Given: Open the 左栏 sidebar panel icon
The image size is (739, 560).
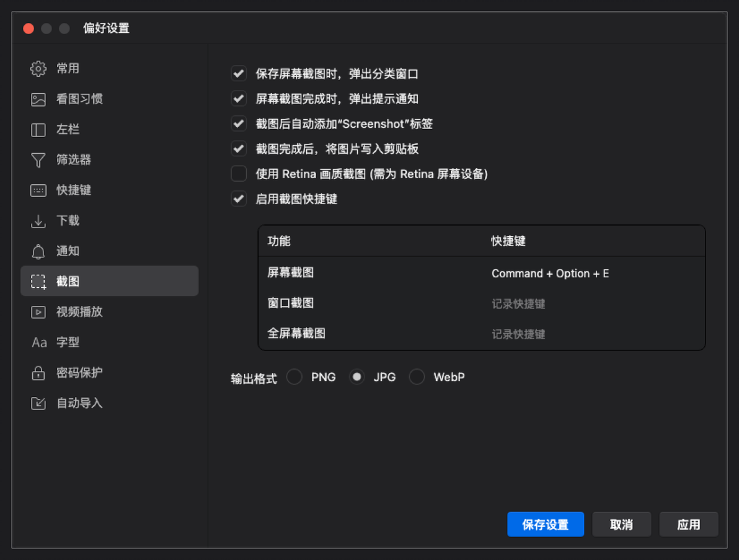Looking at the screenshot, I should coord(38,130).
